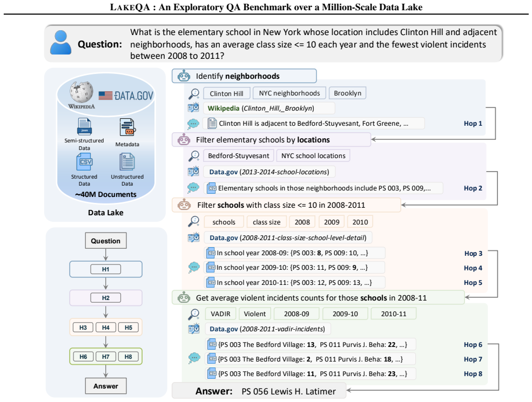The width and height of the screenshot is (532, 402).
Task: Click CSV icon in school year 2008-09 row
Action: tap(211, 253)
